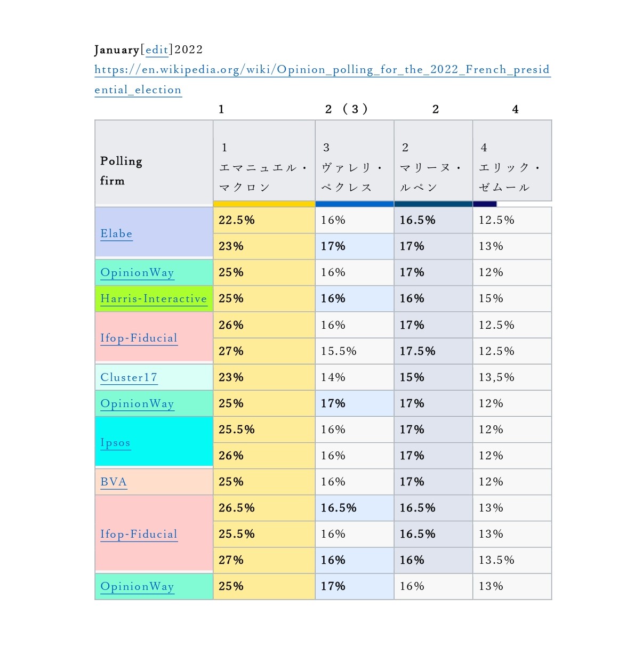The height and width of the screenshot is (672, 642).
Task: Select the 22.5% cell in Elabe row
Action: point(264,220)
